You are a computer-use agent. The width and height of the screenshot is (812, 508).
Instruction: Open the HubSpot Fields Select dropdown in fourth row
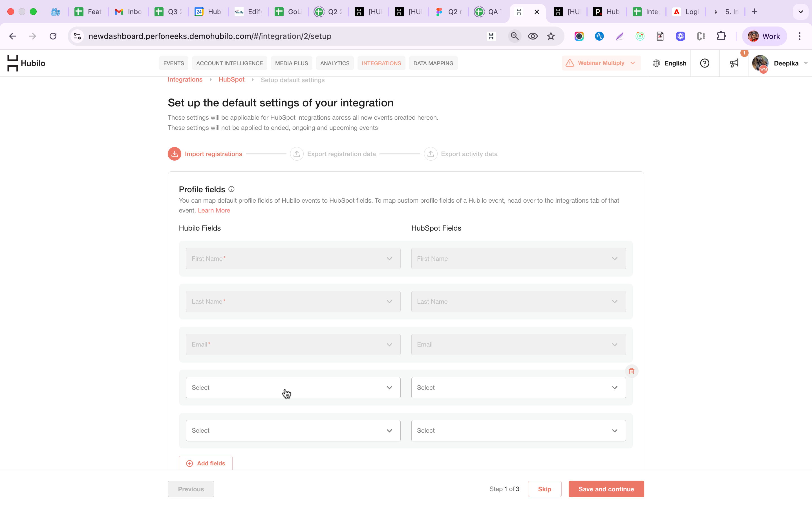518,388
